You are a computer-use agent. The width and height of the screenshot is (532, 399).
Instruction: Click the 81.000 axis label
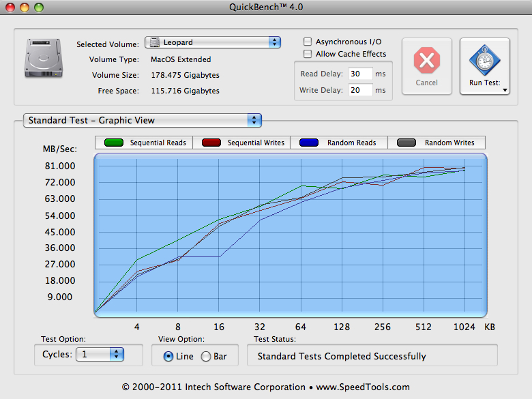click(x=60, y=166)
